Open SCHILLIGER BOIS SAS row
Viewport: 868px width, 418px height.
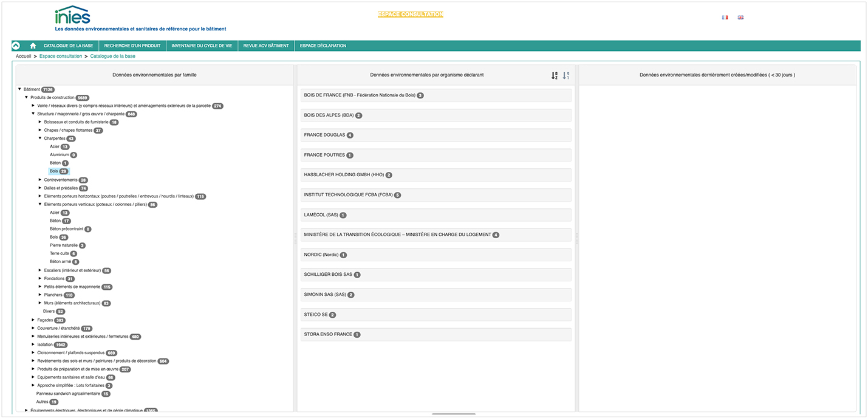(x=436, y=275)
